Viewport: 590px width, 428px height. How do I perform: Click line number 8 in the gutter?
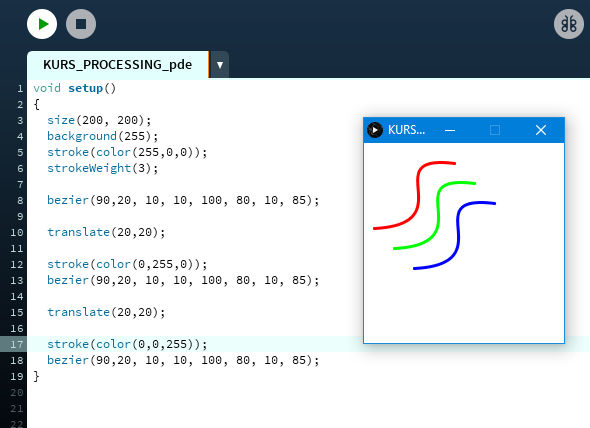pyautogui.click(x=20, y=200)
